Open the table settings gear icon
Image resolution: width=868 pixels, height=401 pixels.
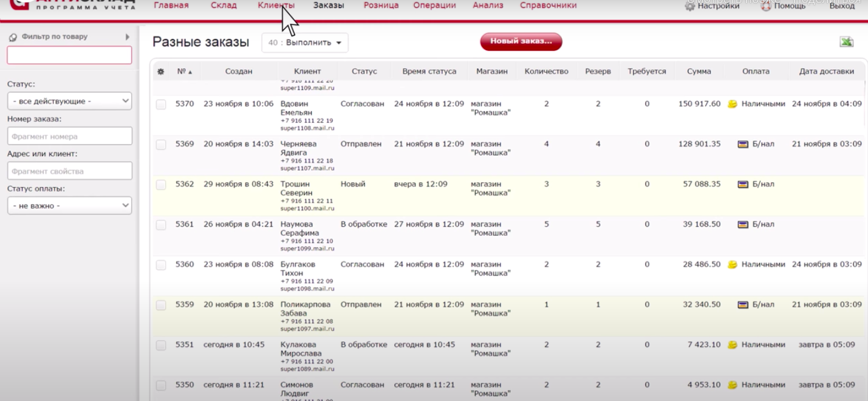[x=160, y=71]
